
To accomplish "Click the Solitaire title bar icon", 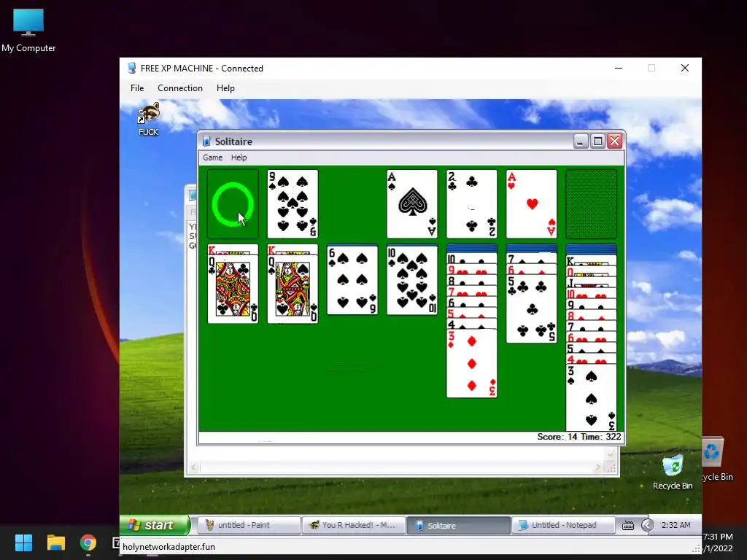I will pyautogui.click(x=206, y=141).
